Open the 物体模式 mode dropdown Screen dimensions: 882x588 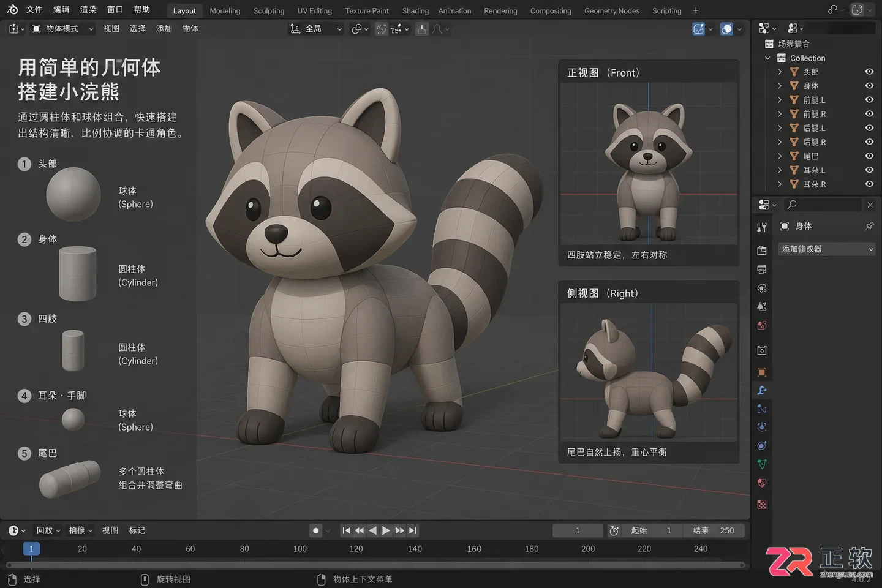[x=62, y=29]
